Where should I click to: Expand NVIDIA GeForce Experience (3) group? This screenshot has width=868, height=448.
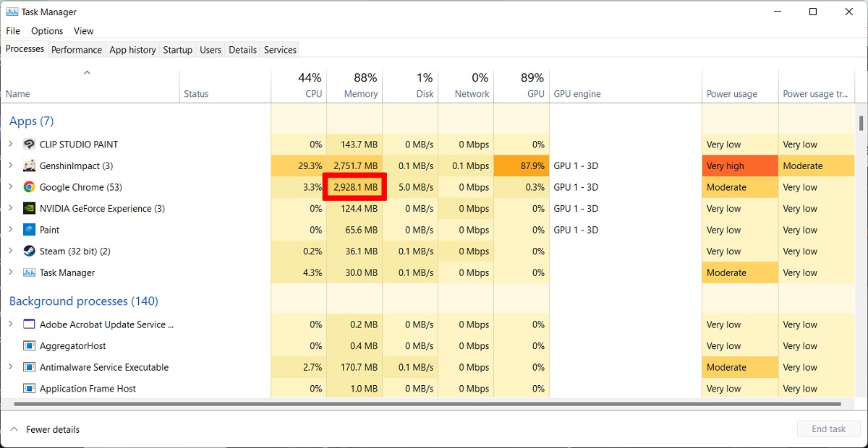coord(10,208)
